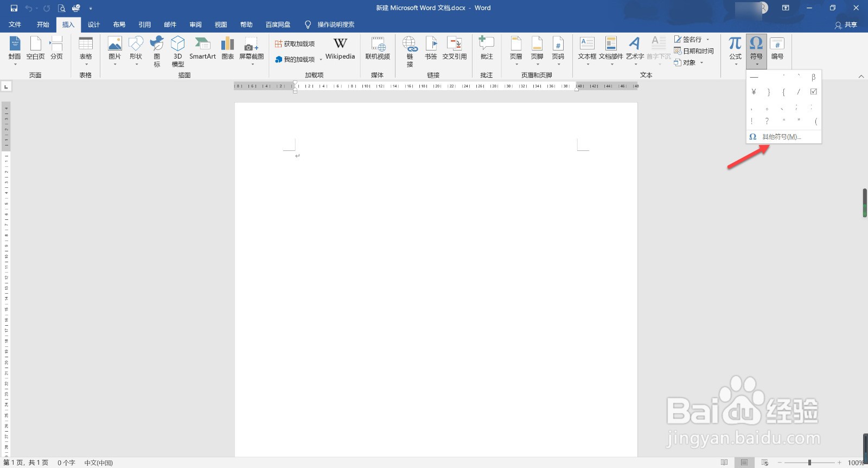Insert a SmartArt graphic
The width and height of the screenshot is (868, 468).
click(x=202, y=48)
